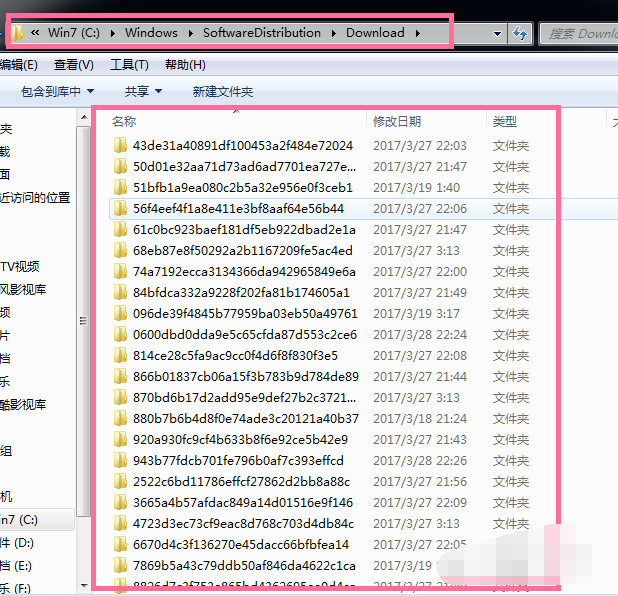618x596 pixels.
Task: Select folder icon for 51bfb1a9ea080c2b5a32e956e0f3ceb1
Action: tap(120, 187)
